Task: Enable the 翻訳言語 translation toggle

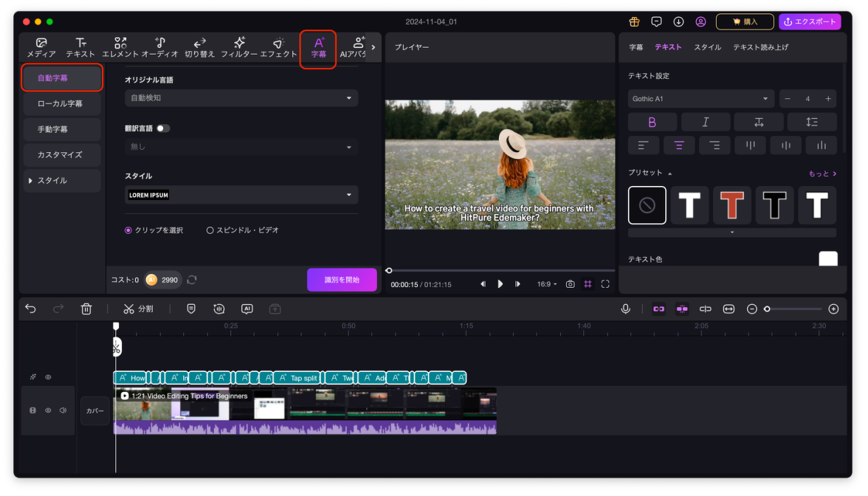Action: [x=162, y=128]
